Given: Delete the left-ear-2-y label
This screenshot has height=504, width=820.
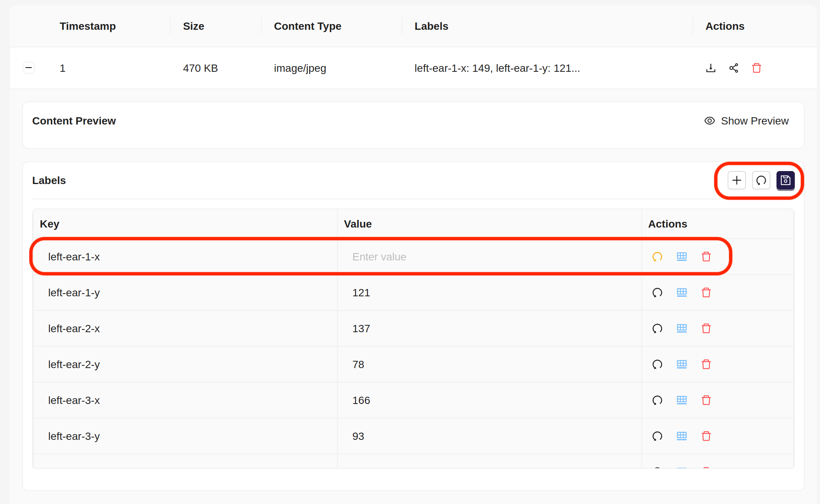Looking at the screenshot, I should 706,364.
